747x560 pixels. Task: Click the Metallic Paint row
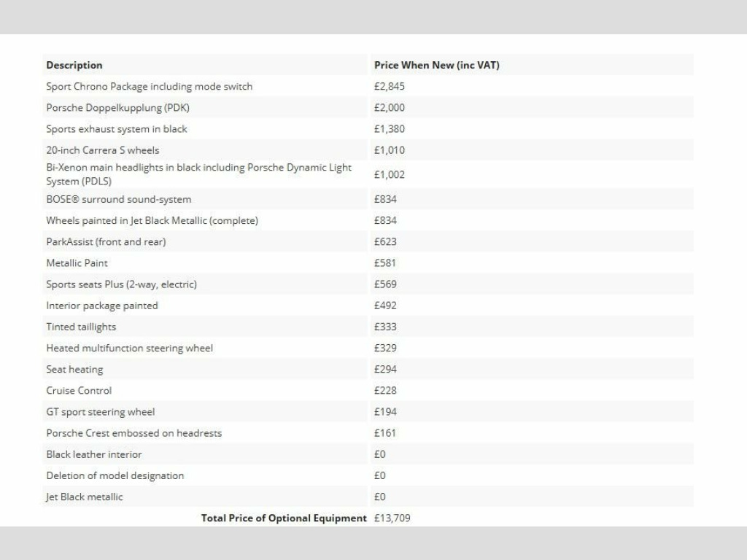coord(77,262)
